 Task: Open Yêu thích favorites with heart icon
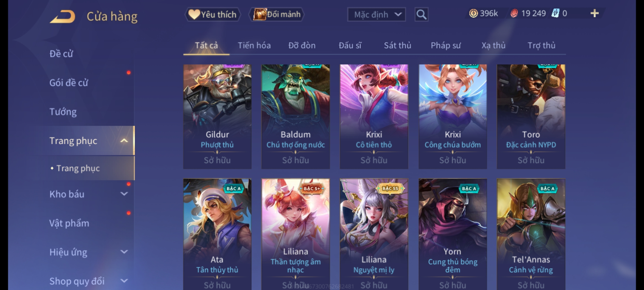tap(213, 15)
